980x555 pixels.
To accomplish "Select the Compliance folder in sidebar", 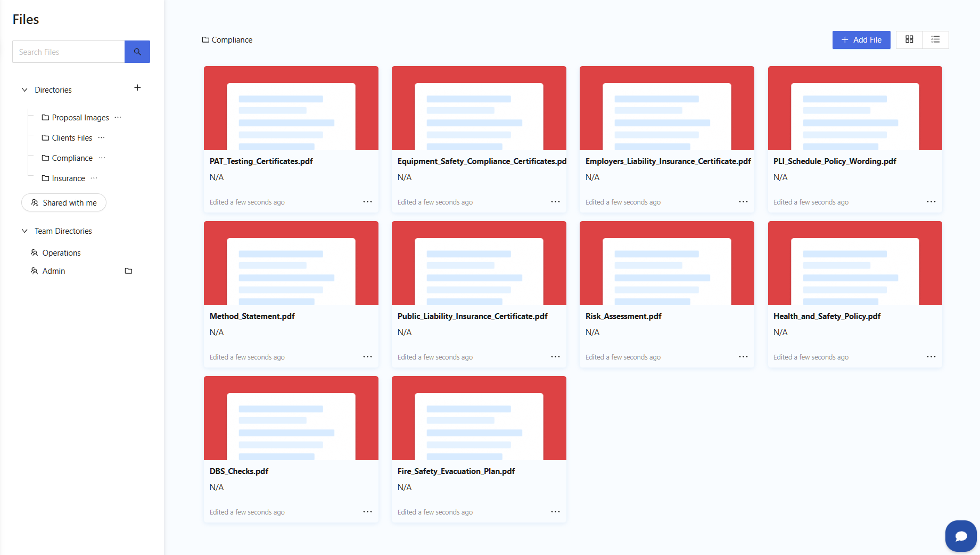I will [67, 158].
